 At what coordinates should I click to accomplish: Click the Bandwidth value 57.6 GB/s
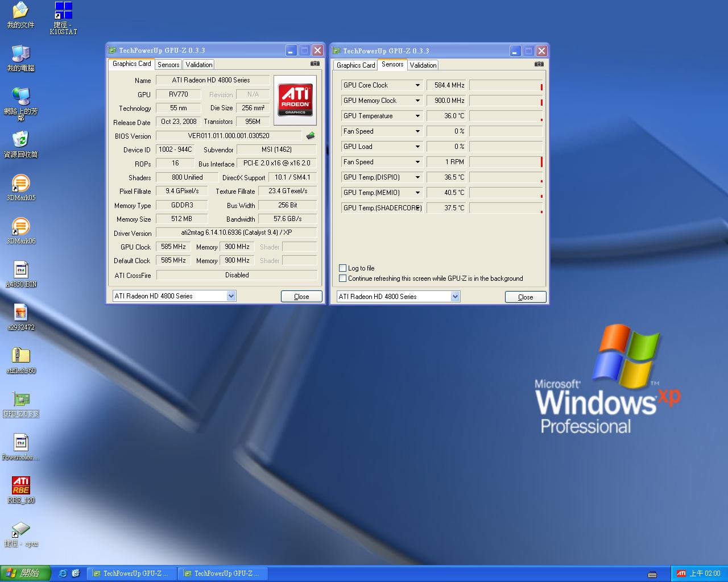pyautogui.click(x=288, y=219)
